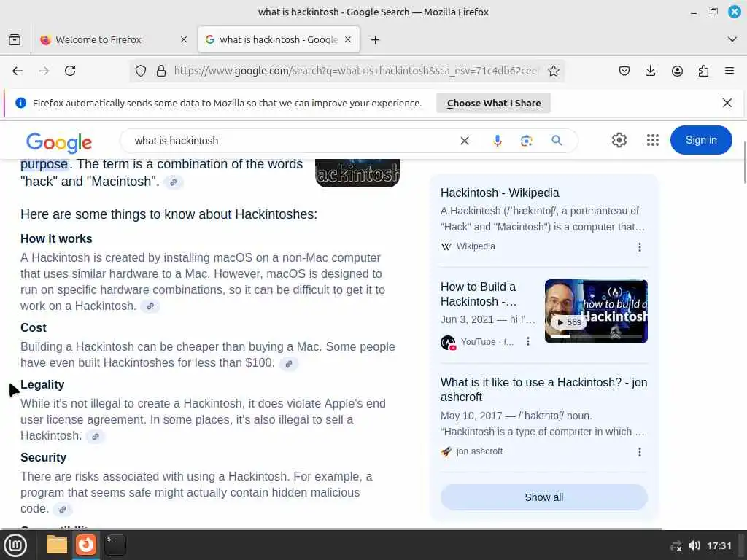Launch Terminal from taskbar

click(115, 545)
